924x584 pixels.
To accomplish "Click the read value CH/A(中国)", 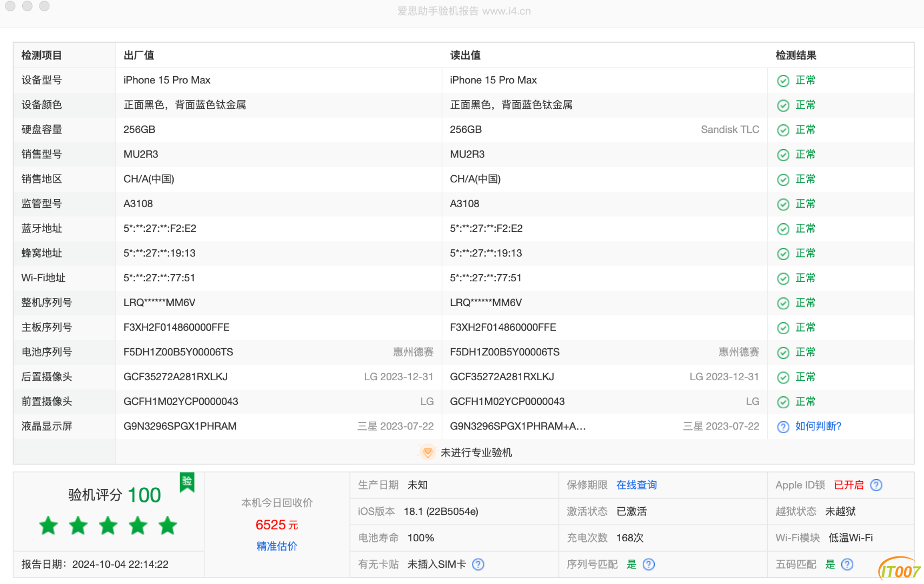I will tap(475, 179).
